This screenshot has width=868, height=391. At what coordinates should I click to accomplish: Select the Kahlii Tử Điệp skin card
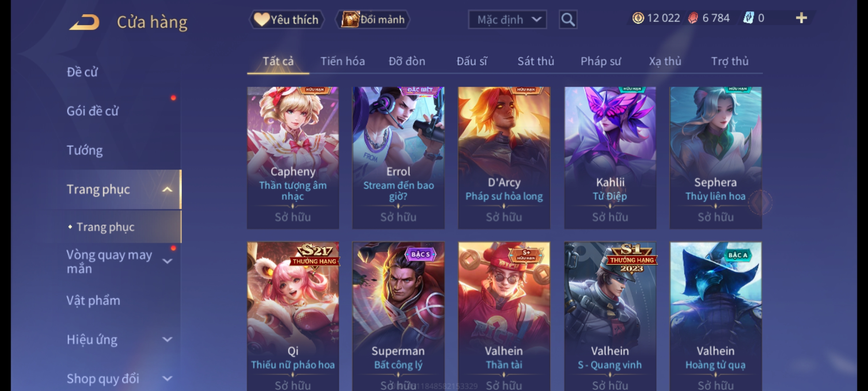point(610,157)
